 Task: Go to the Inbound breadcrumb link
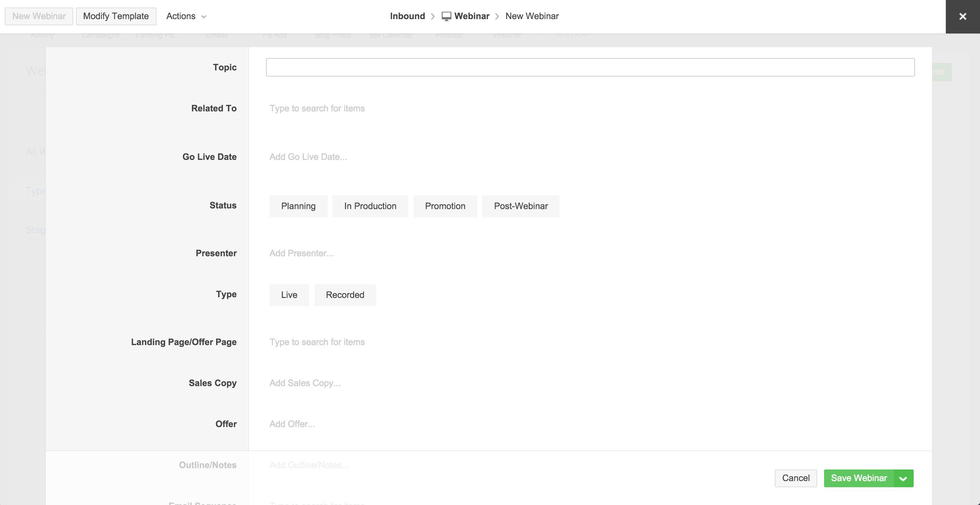(407, 16)
